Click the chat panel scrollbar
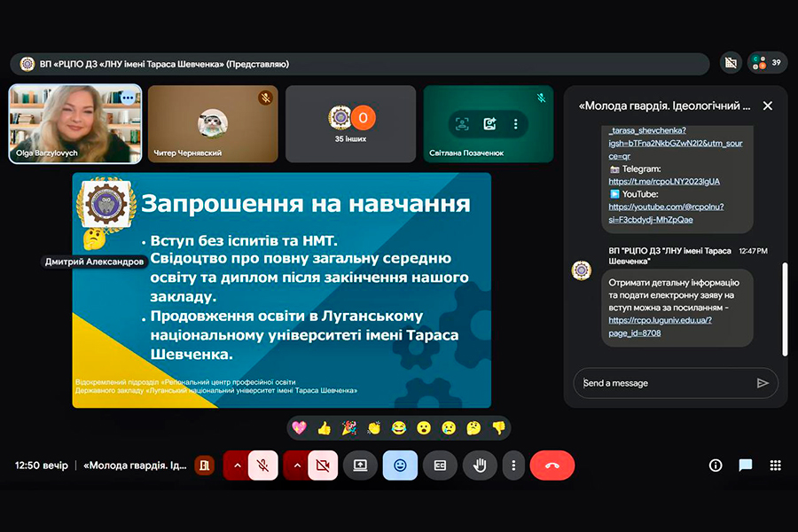The width and height of the screenshot is (798, 532). (785, 309)
